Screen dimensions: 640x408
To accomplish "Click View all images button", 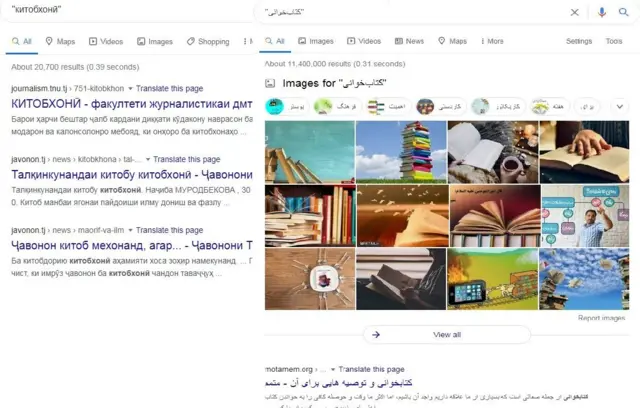I will [447, 335].
